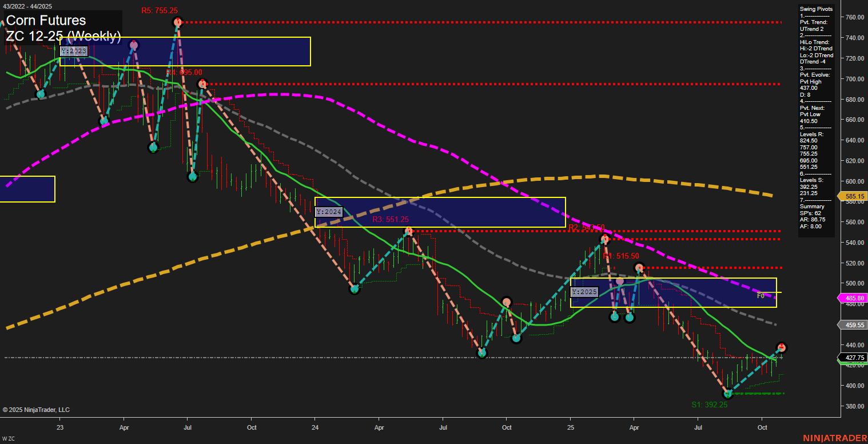
Task: Click the 25 year label on time axis
Action: [571, 427]
